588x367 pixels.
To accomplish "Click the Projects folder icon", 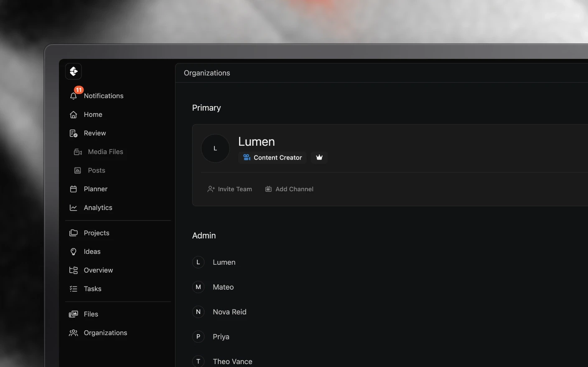I will pos(74,233).
